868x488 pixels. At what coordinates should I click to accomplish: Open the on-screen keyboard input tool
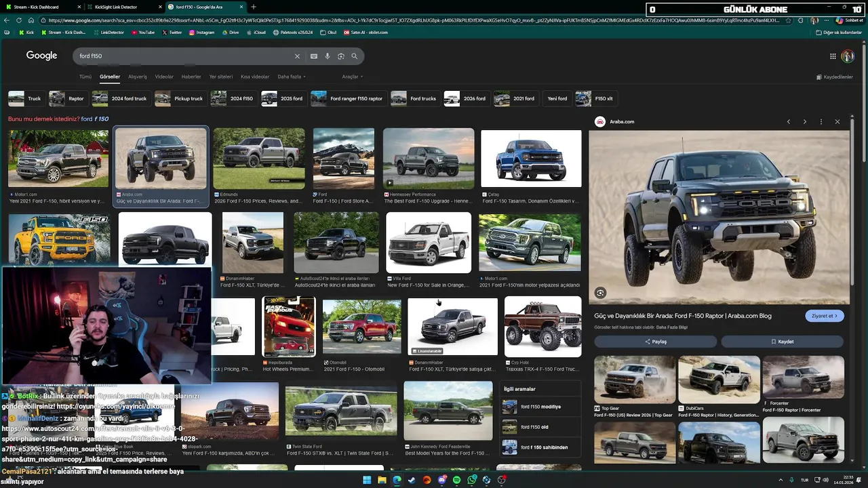point(314,56)
